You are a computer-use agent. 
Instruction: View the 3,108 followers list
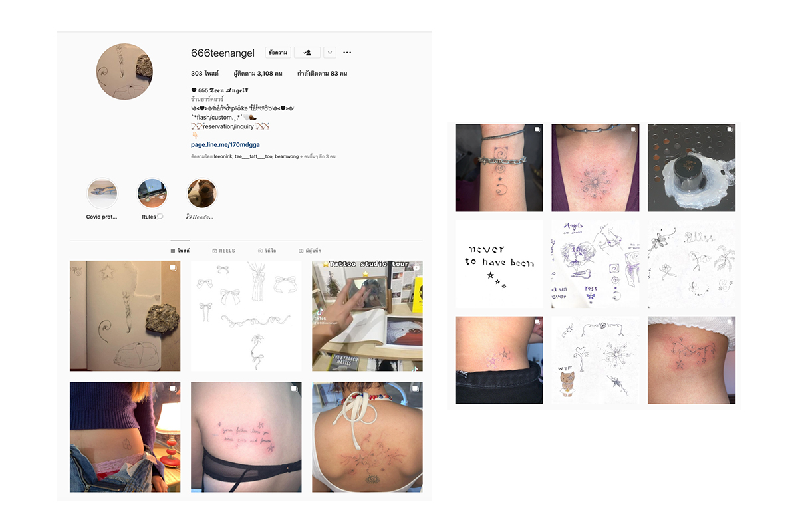point(259,74)
